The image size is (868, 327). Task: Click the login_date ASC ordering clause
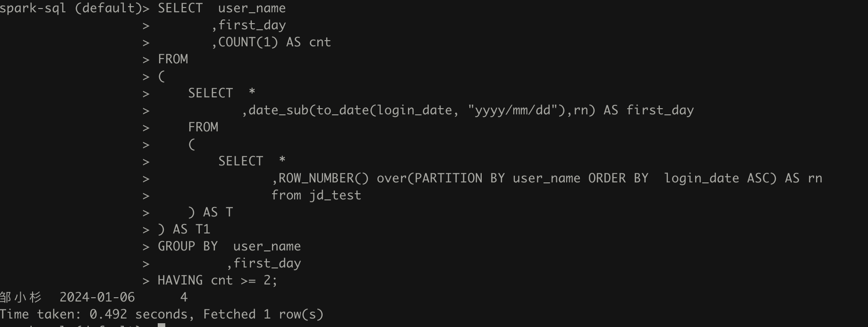(x=720, y=179)
